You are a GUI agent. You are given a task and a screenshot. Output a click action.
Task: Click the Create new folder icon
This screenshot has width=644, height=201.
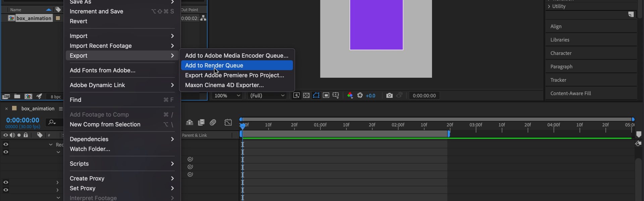[17, 96]
